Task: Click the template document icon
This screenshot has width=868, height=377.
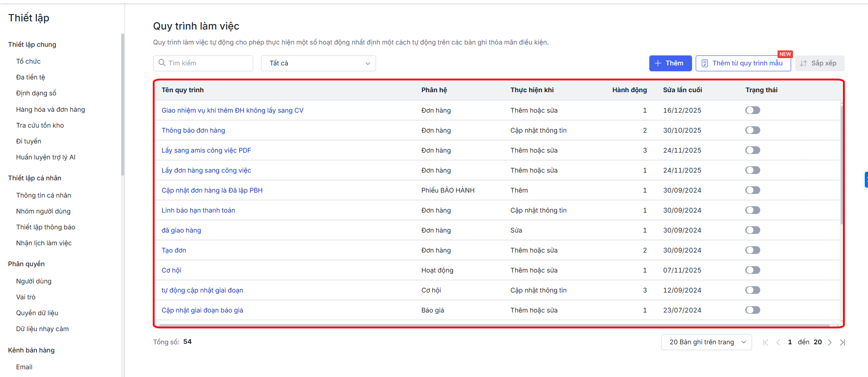Action: [704, 63]
